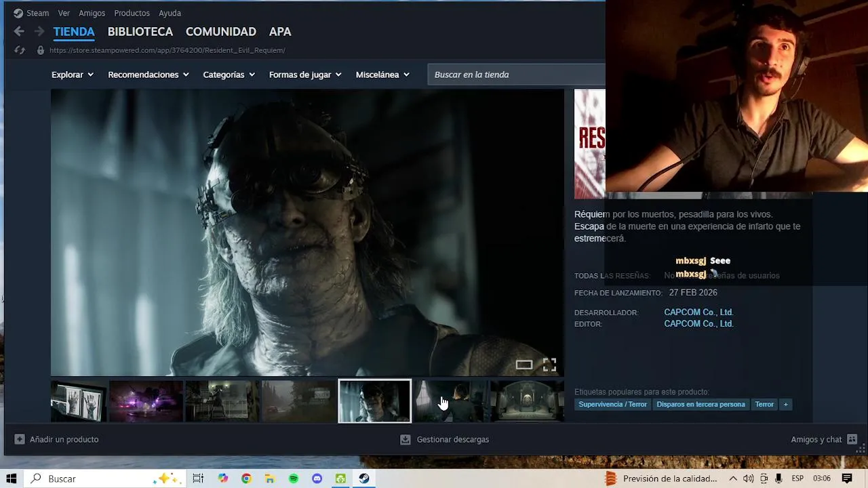The image size is (868, 488).
Task: Select the hands-on-glass thumbnail
Action: 79,401
